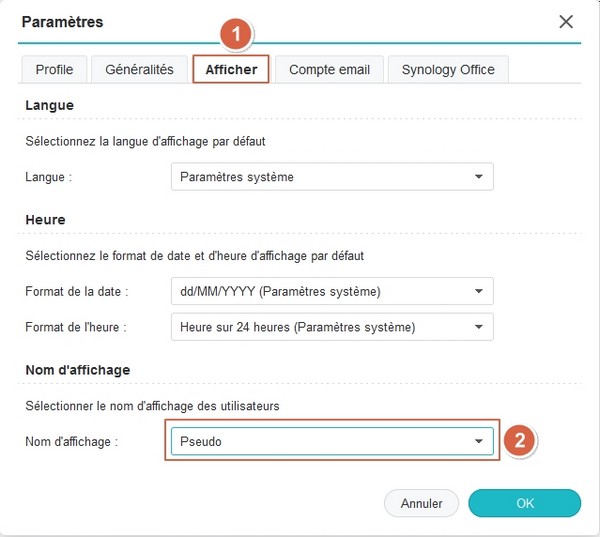
Task: Click the orange step 1 badge
Action: click(x=235, y=34)
